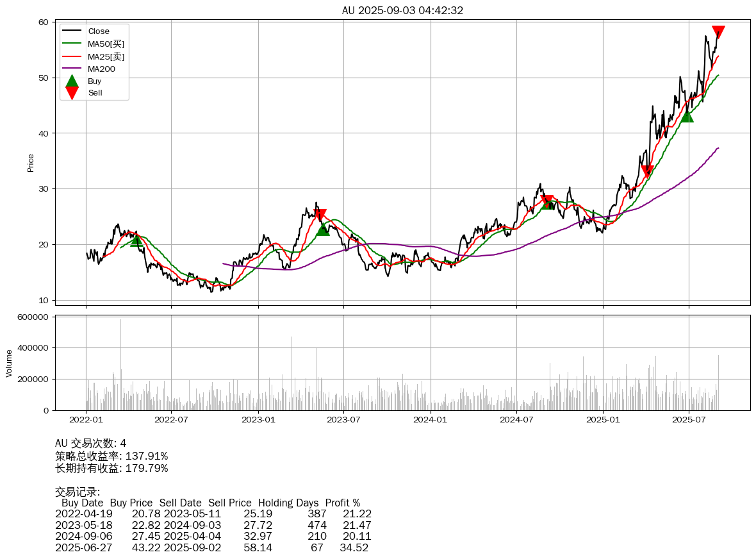Click the topmost Sell marker at 58.14
Screen dimensions: 756x559
(x=718, y=31)
